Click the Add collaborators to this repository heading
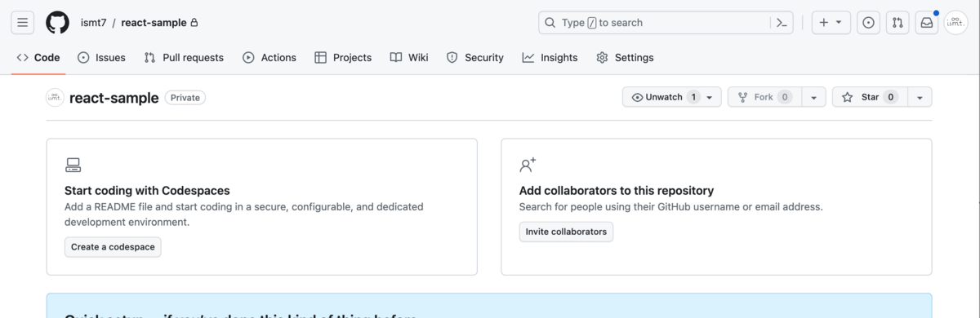Image resolution: width=980 pixels, height=318 pixels. (x=617, y=191)
